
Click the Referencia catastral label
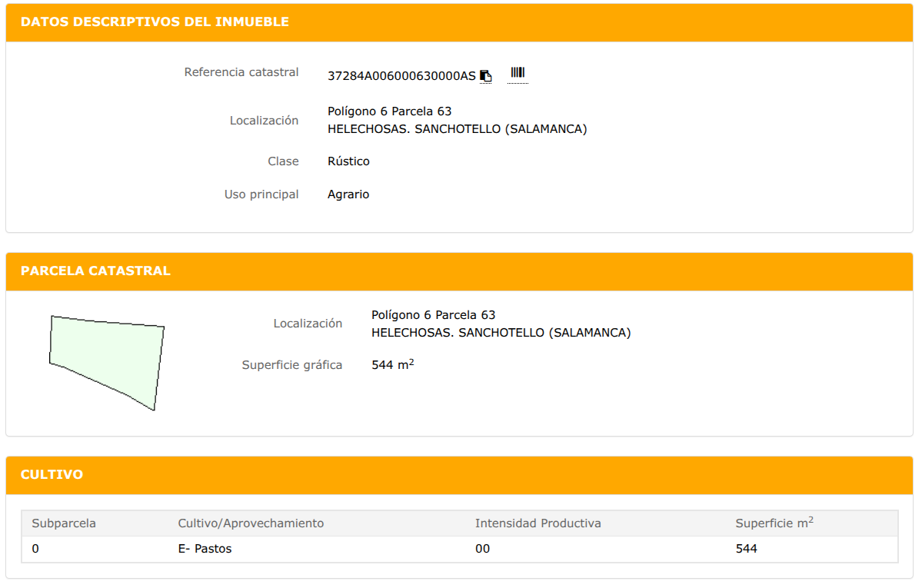pyautogui.click(x=241, y=72)
